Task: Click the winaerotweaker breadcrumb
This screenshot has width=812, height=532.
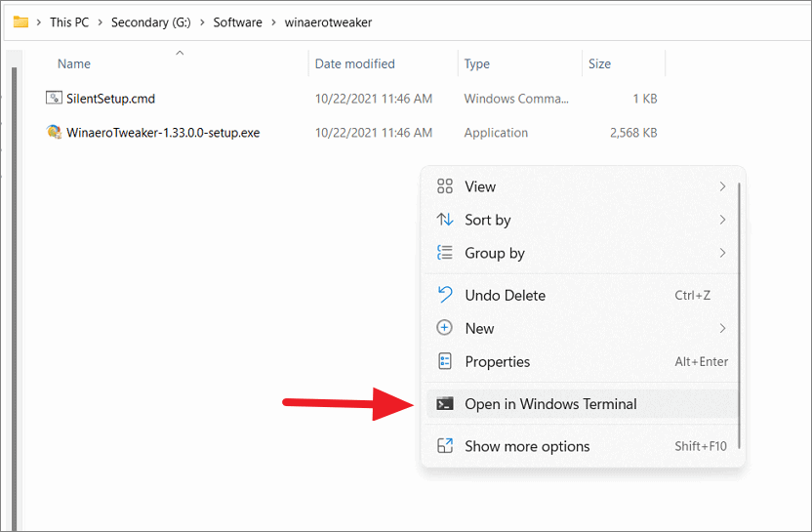Action: (328, 22)
